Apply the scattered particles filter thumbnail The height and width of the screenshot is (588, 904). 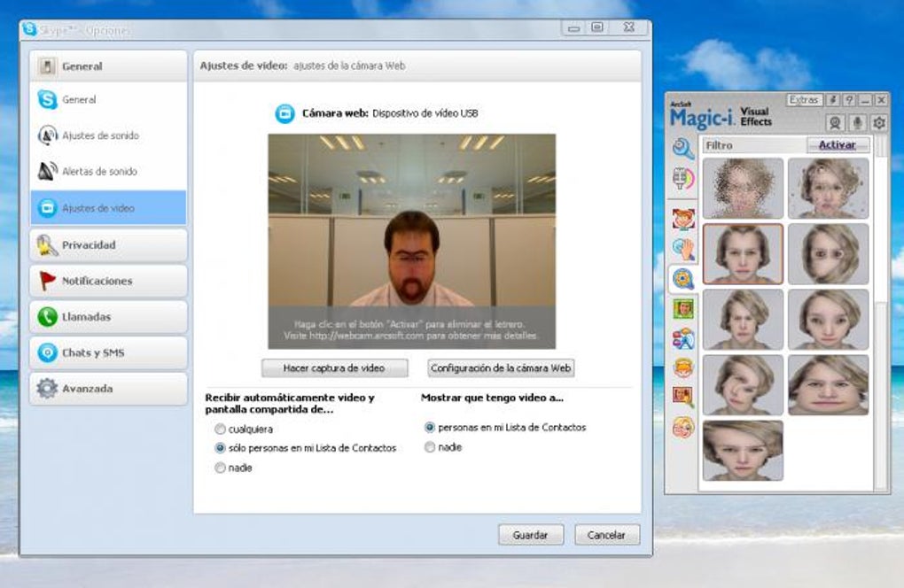(828, 189)
